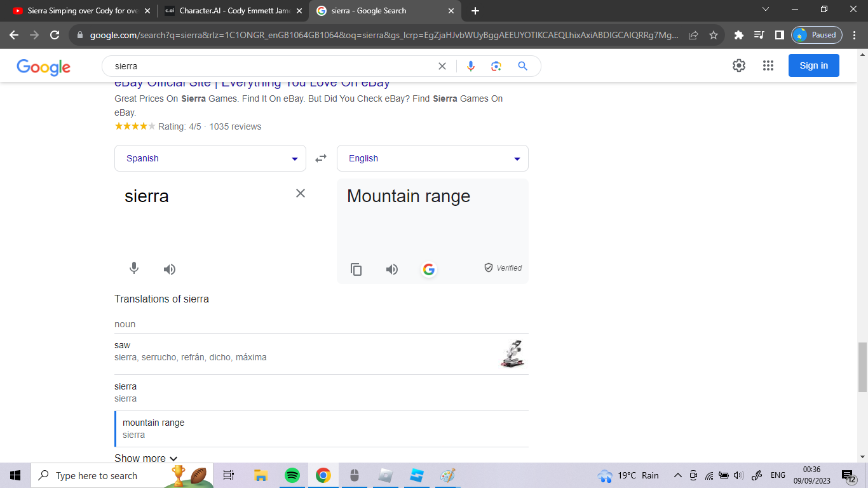
Task: Reload the current page
Action: point(55,35)
